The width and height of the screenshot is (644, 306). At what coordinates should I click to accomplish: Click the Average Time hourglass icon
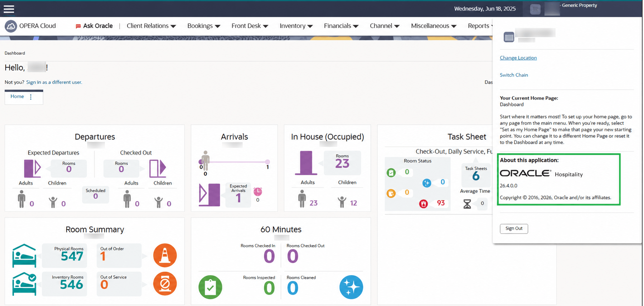coord(467,204)
